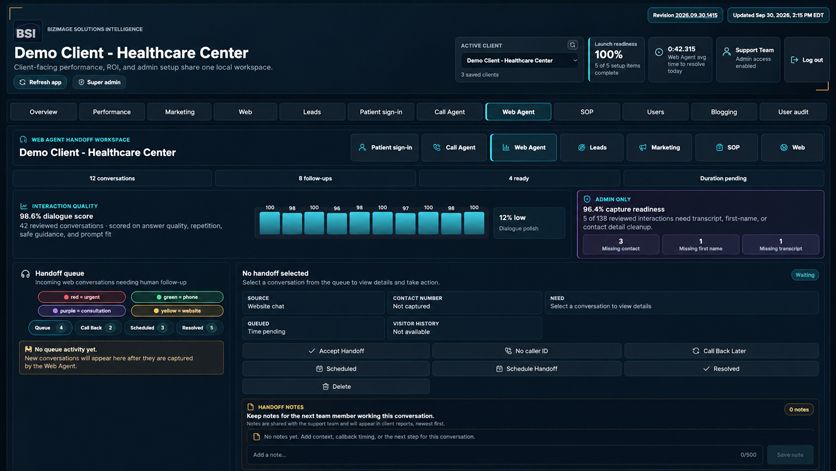Click the Missing transcript count box
Screen dimensions: 836x471
(x=781, y=244)
